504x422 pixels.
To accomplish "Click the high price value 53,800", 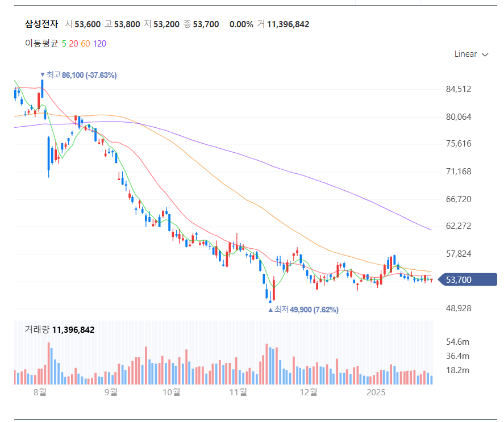I will [127, 24].
